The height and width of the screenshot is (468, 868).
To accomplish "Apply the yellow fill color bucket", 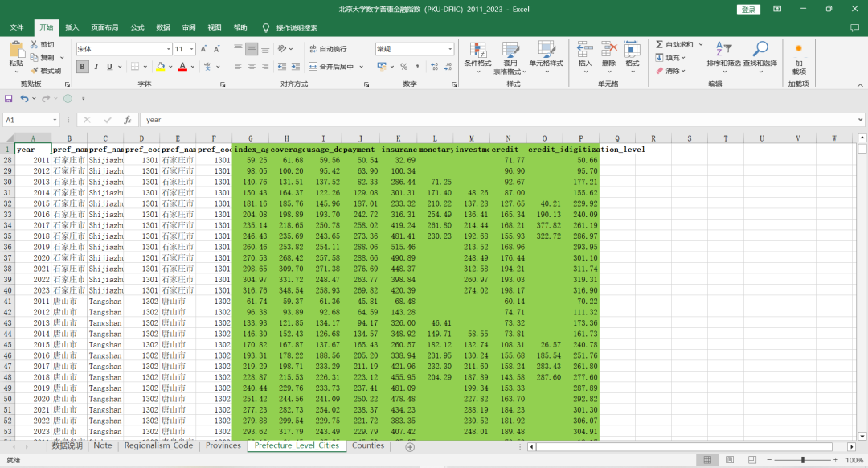I will click(161, 67).
